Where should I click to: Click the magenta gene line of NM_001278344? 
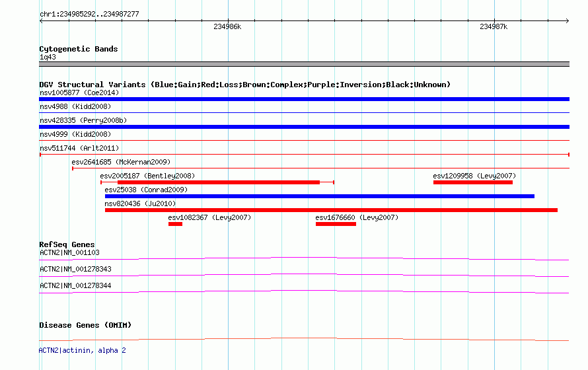(304, 291)
